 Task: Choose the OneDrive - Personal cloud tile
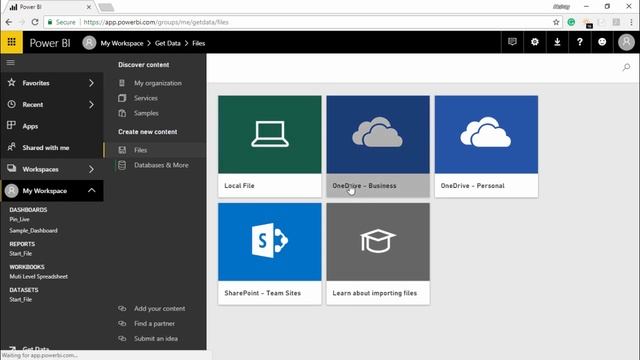click(x=486, y=147)
